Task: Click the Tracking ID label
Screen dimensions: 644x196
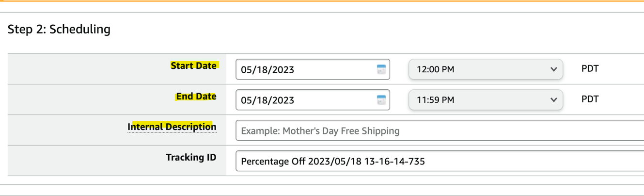Action: coord(191,157)
